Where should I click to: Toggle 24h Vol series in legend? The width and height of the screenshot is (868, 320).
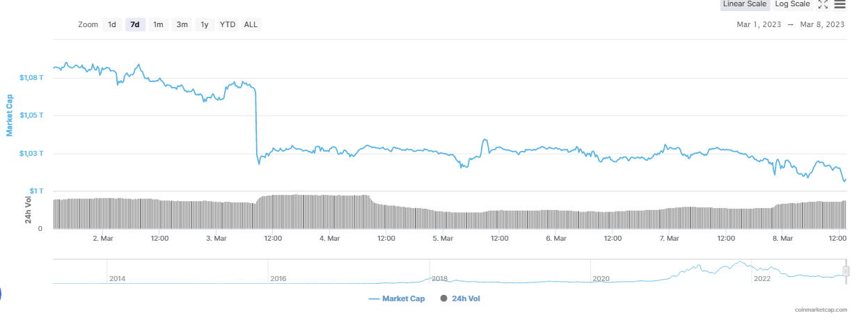(461, 298)
